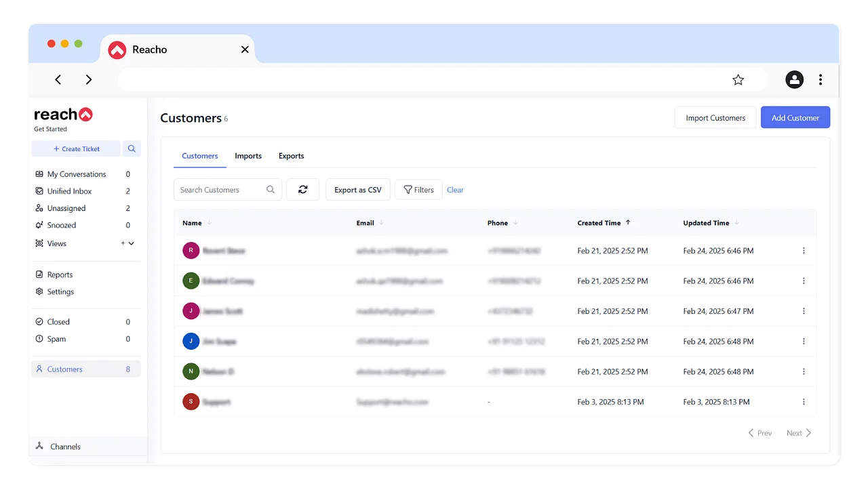Click the Add Customer button
This screenshot has height=488, width=868.
pos(795,117)
